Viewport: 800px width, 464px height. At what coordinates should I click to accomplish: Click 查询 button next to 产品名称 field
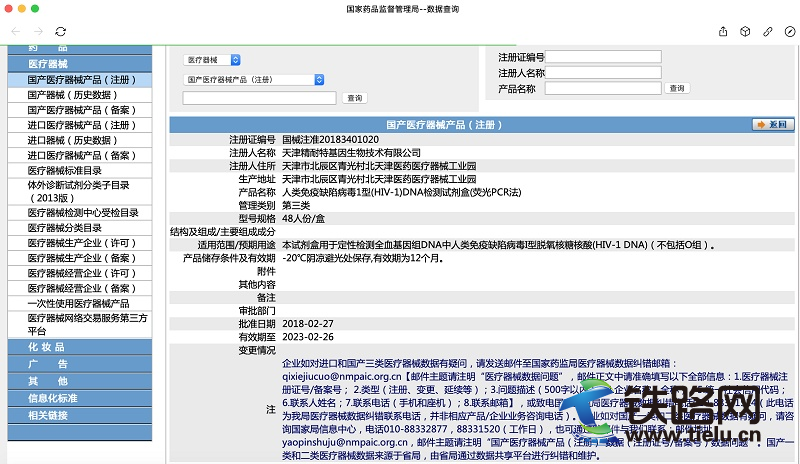pyautogui.click(x=678, y=88)
